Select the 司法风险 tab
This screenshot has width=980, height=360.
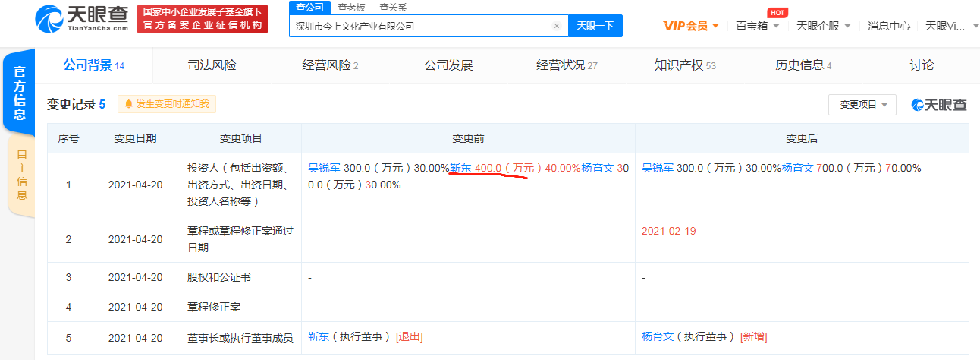click(x=212, y=65)
